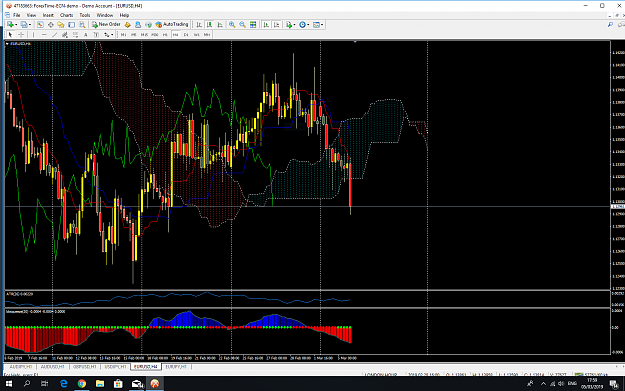Zoom in on the chart

pos(232,25)
